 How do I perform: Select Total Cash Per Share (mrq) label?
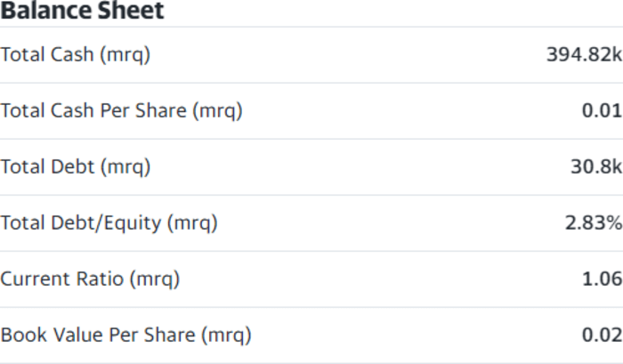(x=122, y=110)
